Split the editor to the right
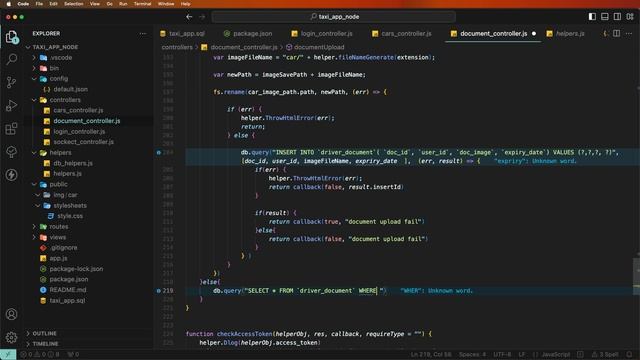The height and width of the screenshot is (360, 640). (x=617, y=33)
